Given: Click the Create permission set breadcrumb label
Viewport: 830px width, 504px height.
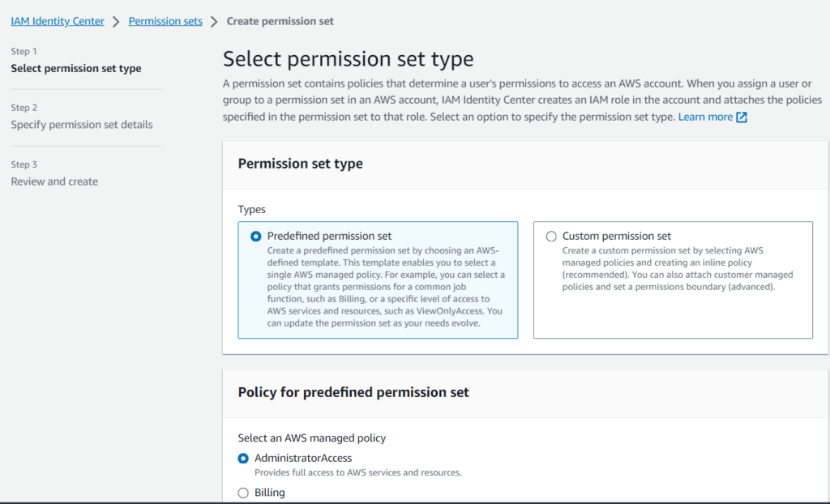Looking at the screenshot, I should [280, 21].
